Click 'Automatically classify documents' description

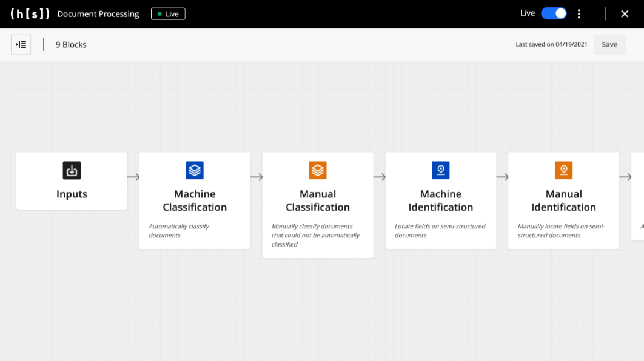179,231
